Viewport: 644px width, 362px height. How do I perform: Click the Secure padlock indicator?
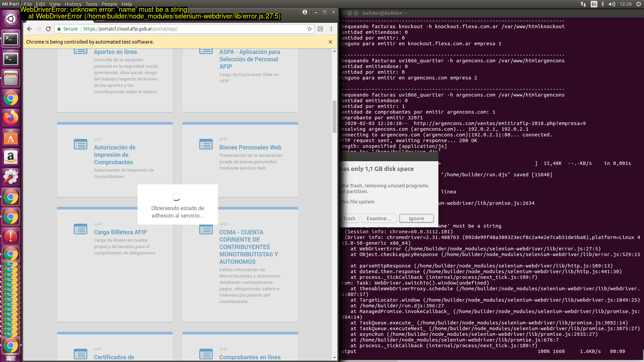[x=68, y=29]
